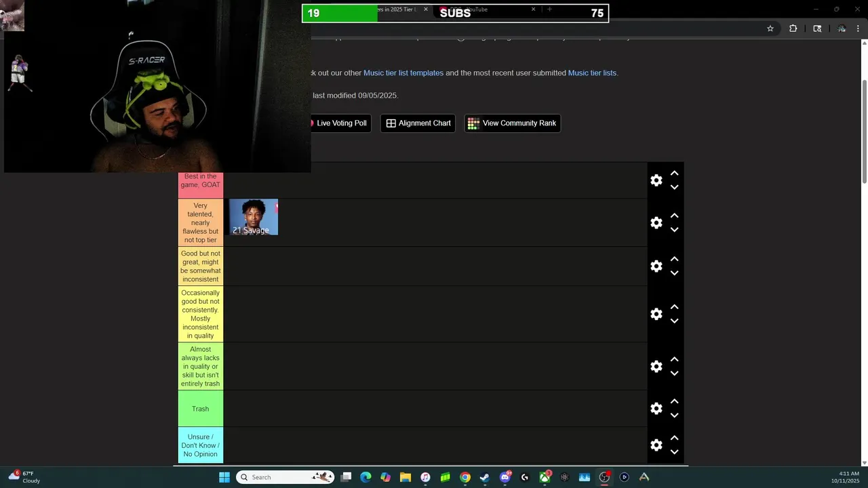Click the 'Very talented, nearly flawless' label

(x=201, y=223)
